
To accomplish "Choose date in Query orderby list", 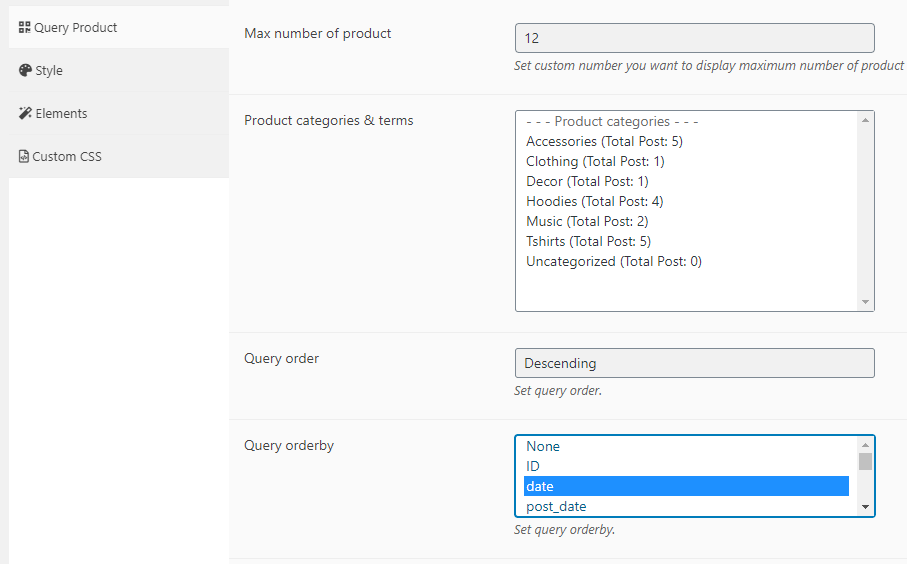I will click(686, 486).
